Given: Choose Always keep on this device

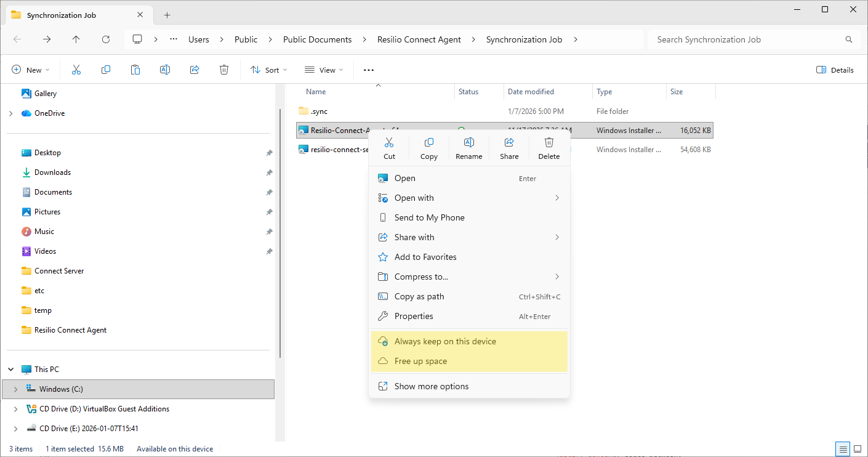Looking at the screenshot, I should [445, 341].
